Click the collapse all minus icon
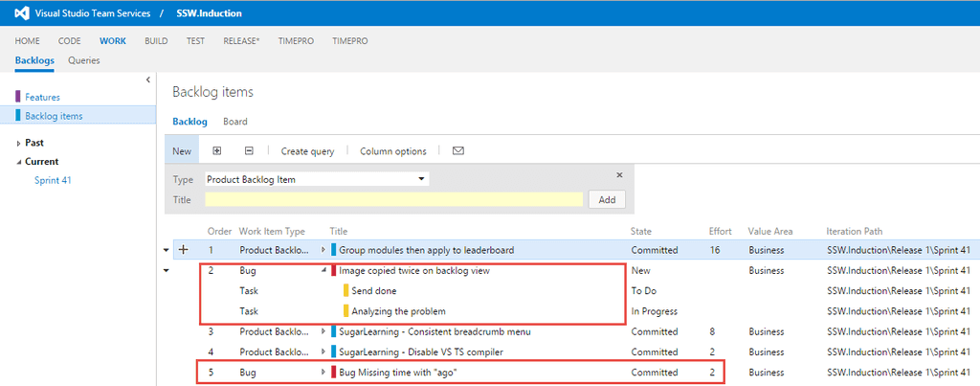 (x=249, y=151)
